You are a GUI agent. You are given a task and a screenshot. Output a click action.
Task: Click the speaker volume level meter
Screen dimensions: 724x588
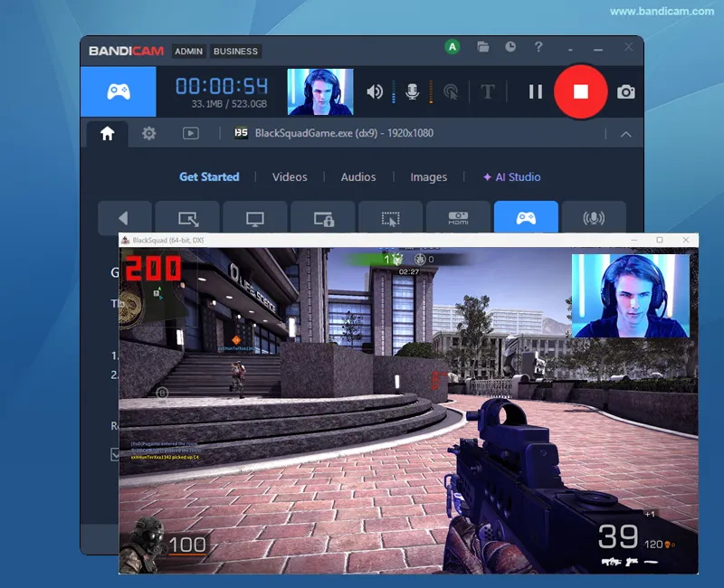point(394,92)
